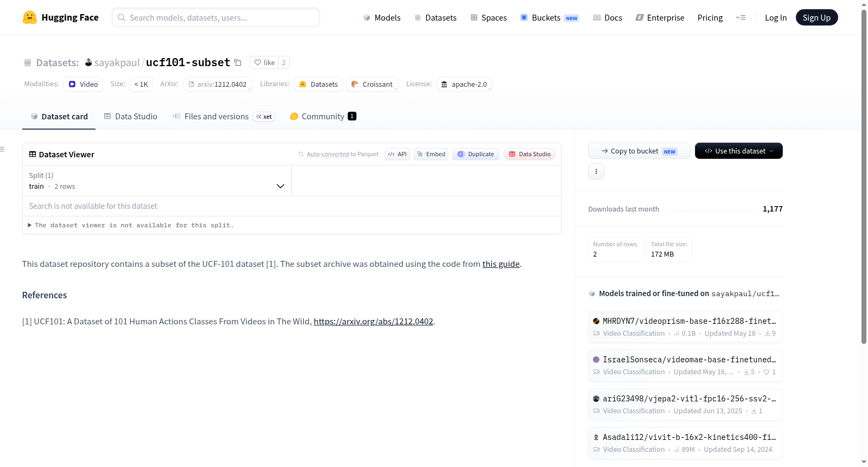Open MHRDYN7/videoprism-base model card

685,327
